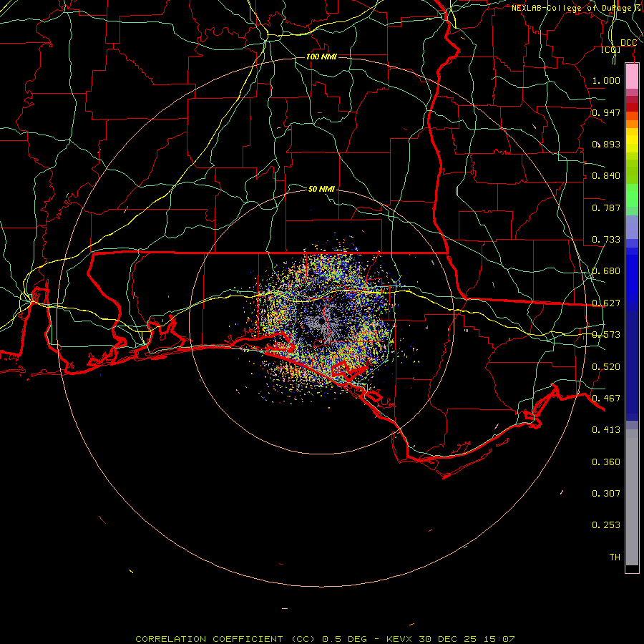Screen dimensions: 644x644
Task: Click the 0.787 color scale value
Action: (x=606, y=208)
